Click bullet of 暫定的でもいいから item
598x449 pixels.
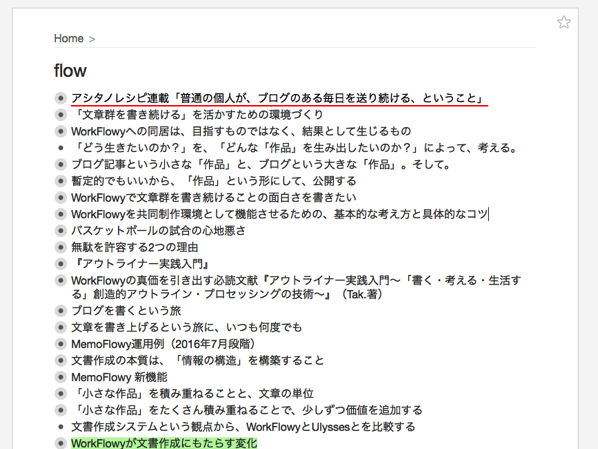[x=61, y=181]
